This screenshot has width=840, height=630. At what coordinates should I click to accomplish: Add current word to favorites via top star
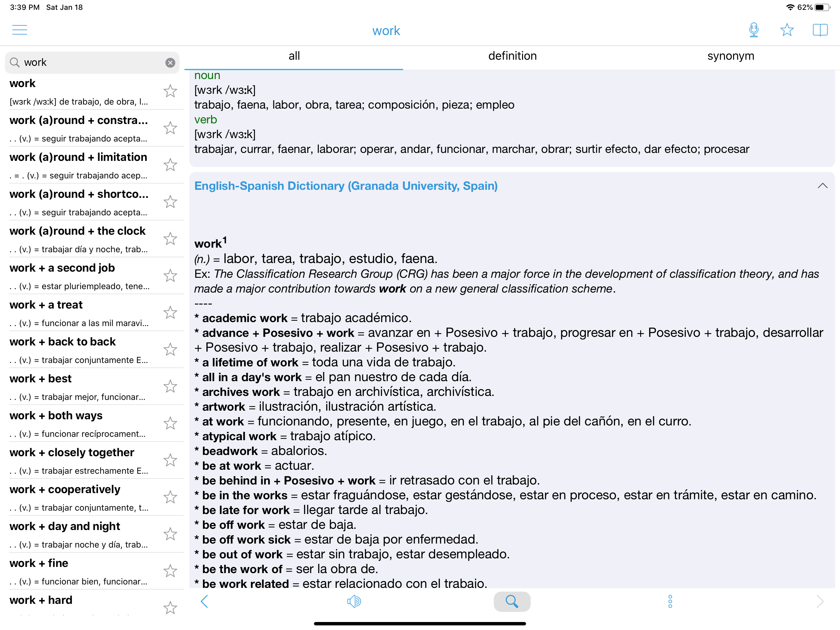[x=787, y=30]
